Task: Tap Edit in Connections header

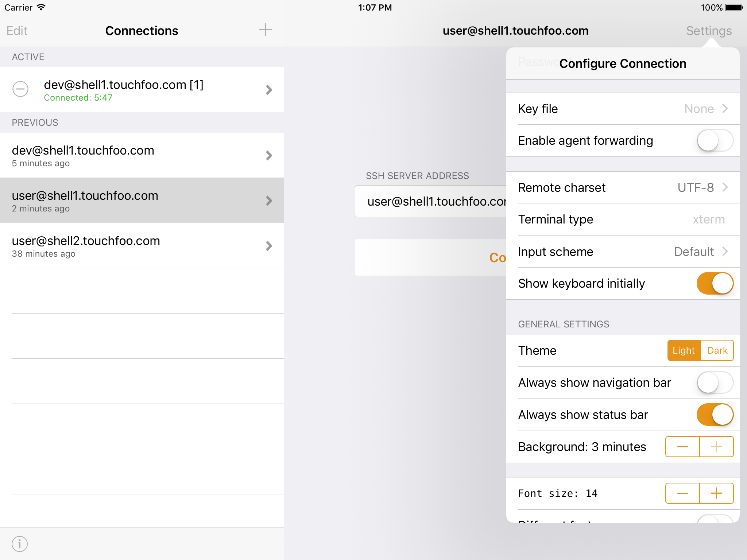Action: click(x=17, y=31)
